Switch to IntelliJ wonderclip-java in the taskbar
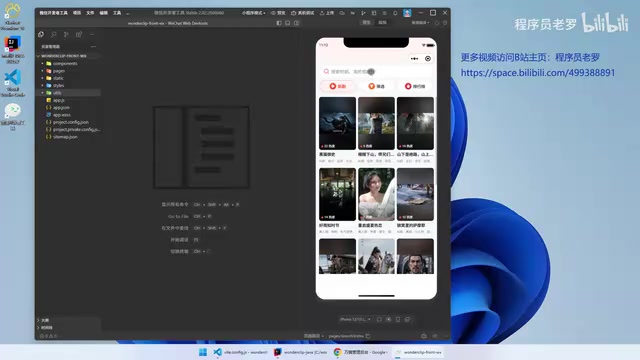The image size is (640, 360). click(x=301, y=352)
